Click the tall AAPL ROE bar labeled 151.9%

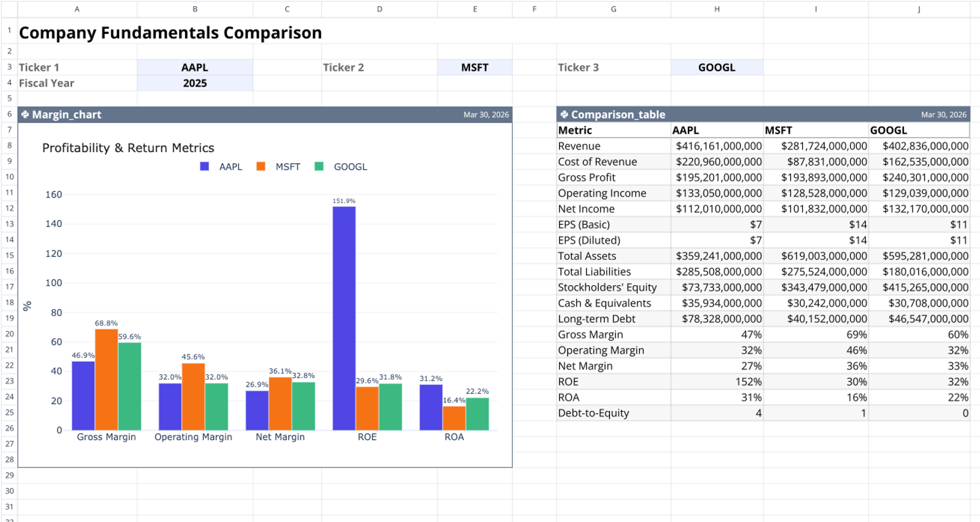344,318
